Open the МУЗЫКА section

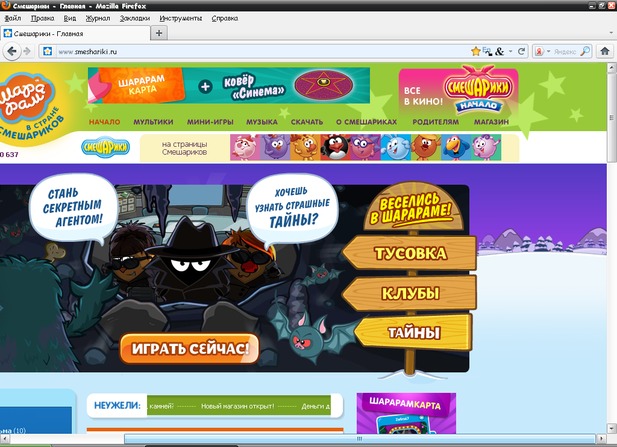click(262, 122)
